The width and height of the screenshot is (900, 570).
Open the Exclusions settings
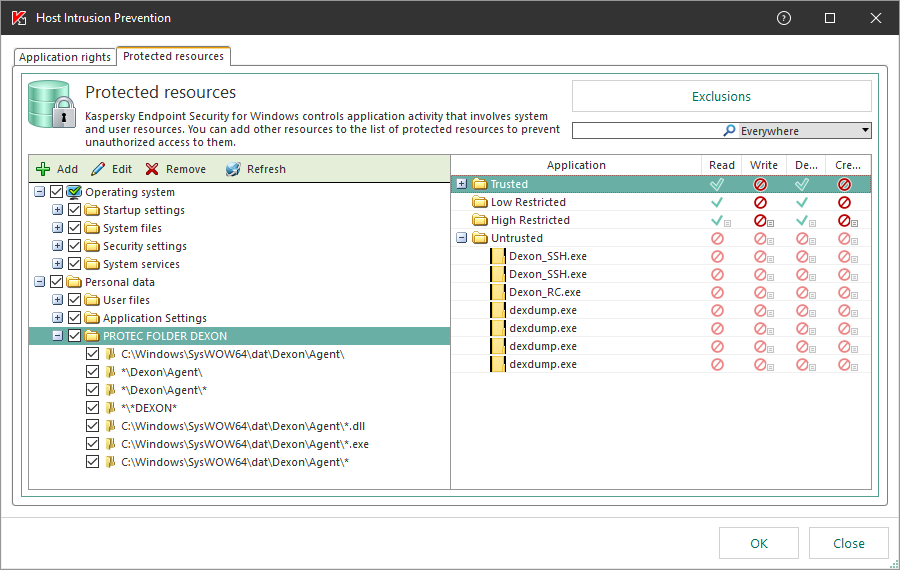(x=721, y=97)
